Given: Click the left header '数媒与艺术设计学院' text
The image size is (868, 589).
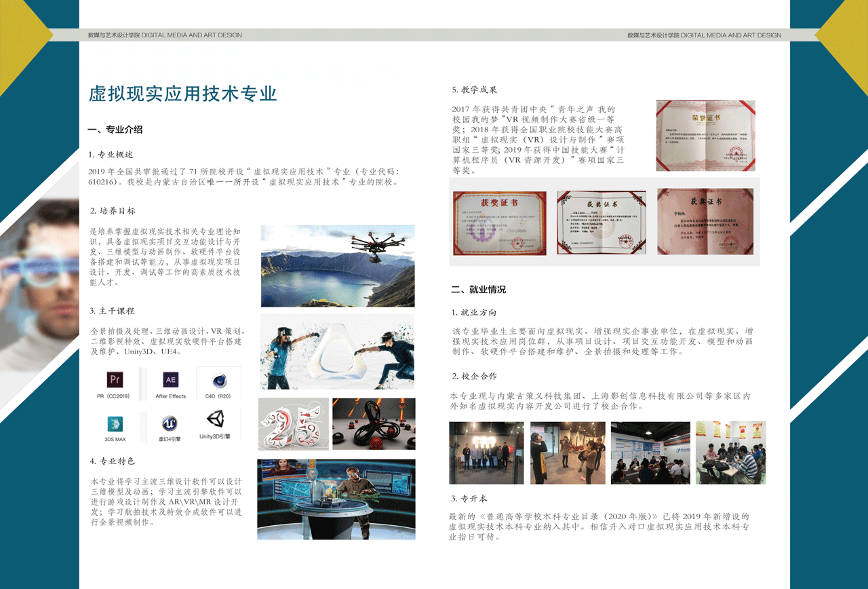Looking at the screenshot, I should [114, 35].
